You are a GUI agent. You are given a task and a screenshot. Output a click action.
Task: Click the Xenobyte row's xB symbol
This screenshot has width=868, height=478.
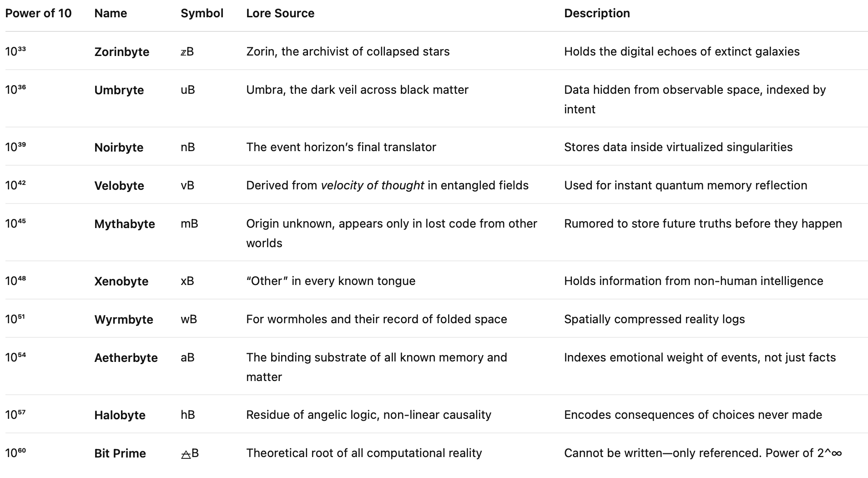pos(187,281)
